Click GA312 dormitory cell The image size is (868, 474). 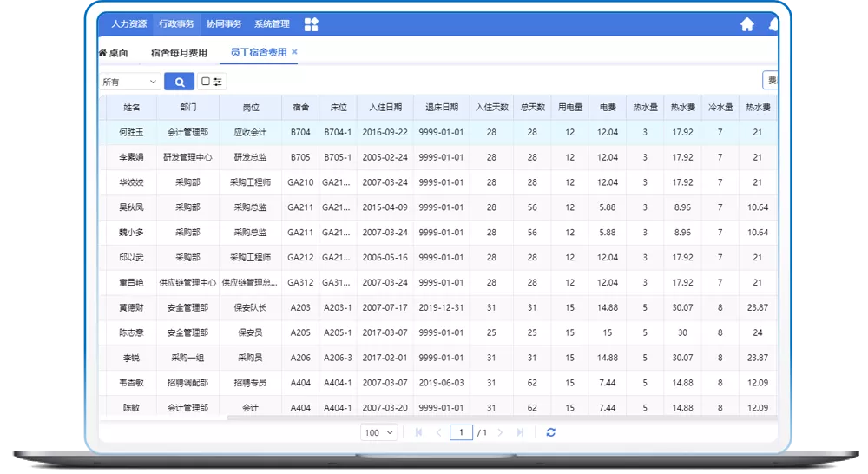click(300, 282)
